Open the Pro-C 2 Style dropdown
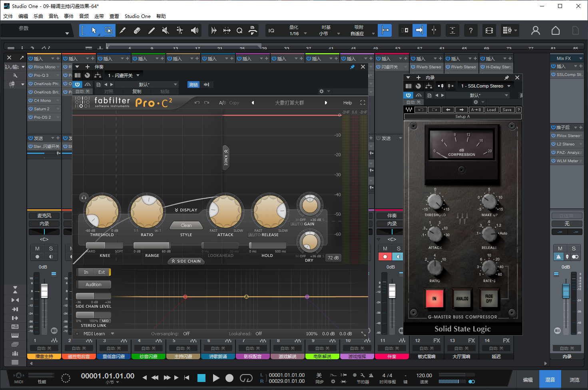 point(186,225)
